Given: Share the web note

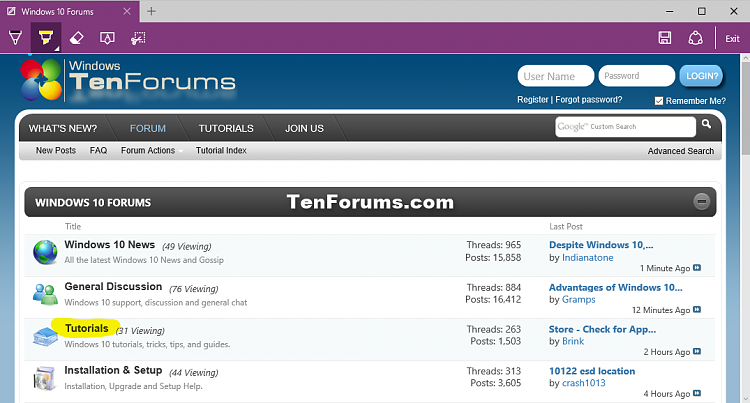Looking at the screenshot, I should pos(695,38).
